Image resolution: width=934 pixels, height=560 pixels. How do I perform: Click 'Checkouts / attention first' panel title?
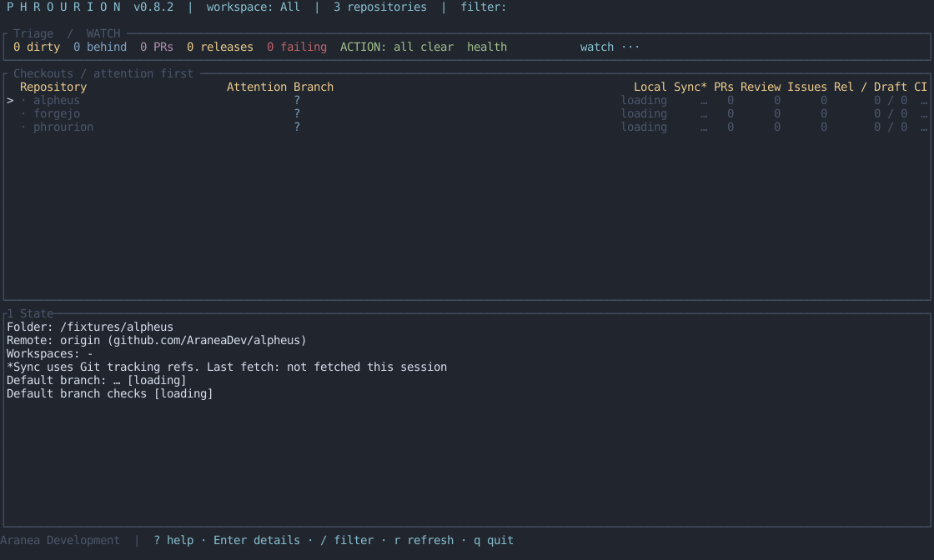[x=103, y=74]
